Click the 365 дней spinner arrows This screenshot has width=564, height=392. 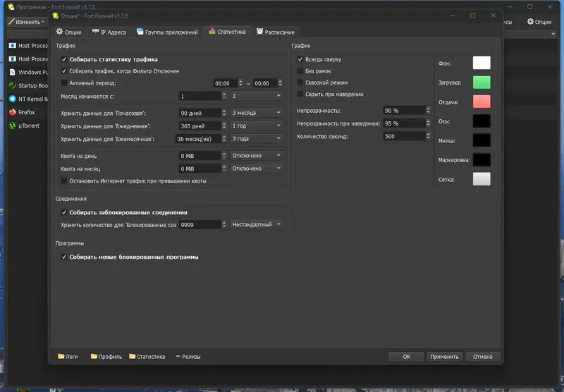(x=224, y=126)
